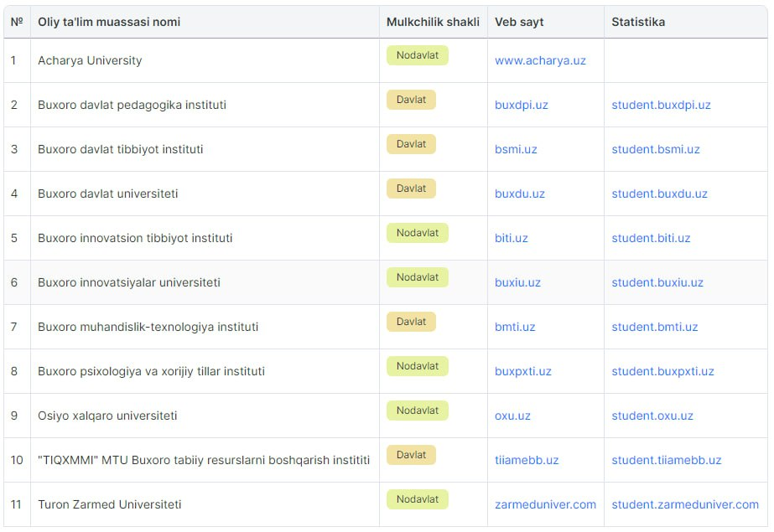
Task: Click the Nodavlat badge for Osiyo xalqaro universiteti
Action: (x=418, y=411)
